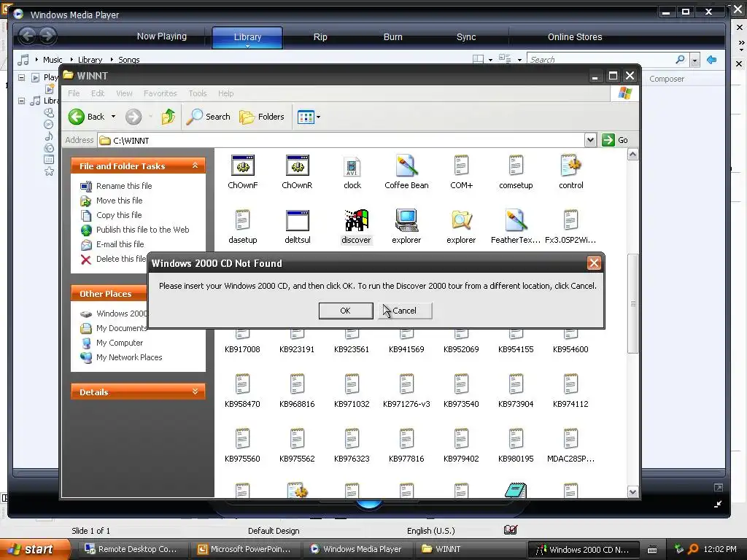Switch to Burn tab in Media Player

[x=393, y=37]
